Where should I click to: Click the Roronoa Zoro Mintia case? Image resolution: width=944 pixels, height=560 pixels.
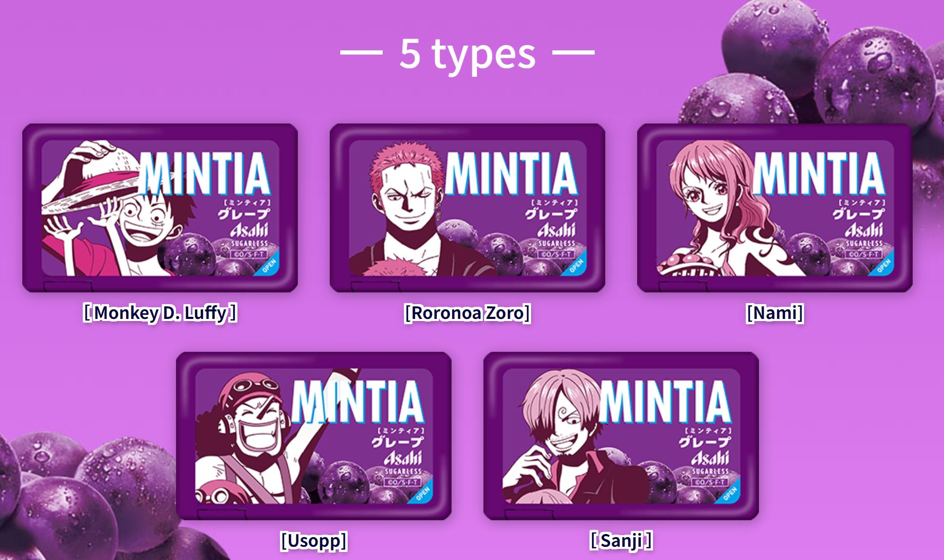[x=467, y=208]
